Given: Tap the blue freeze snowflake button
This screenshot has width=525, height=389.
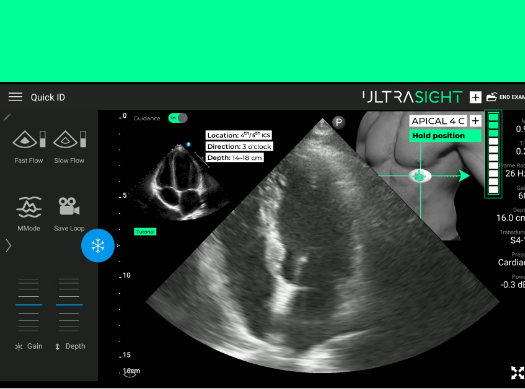Looking at the screenshot, I should [98, 246].
